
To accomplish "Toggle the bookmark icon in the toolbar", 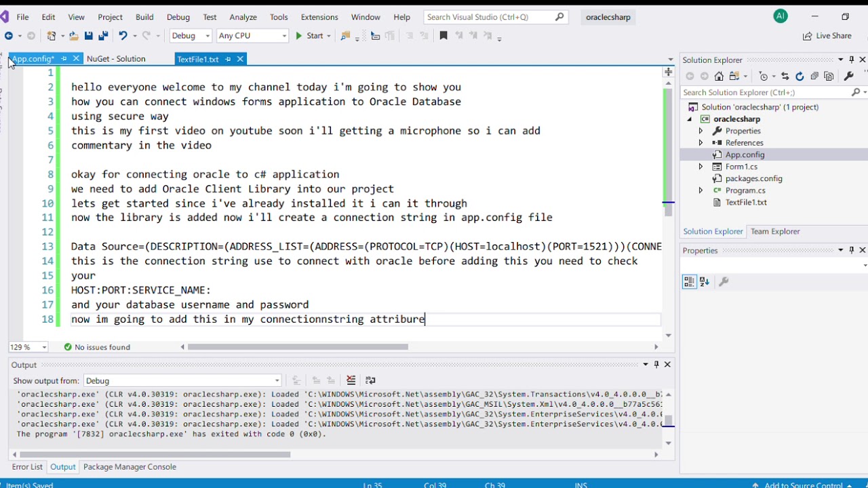I will pyautogui.click(x=443, y=36).
